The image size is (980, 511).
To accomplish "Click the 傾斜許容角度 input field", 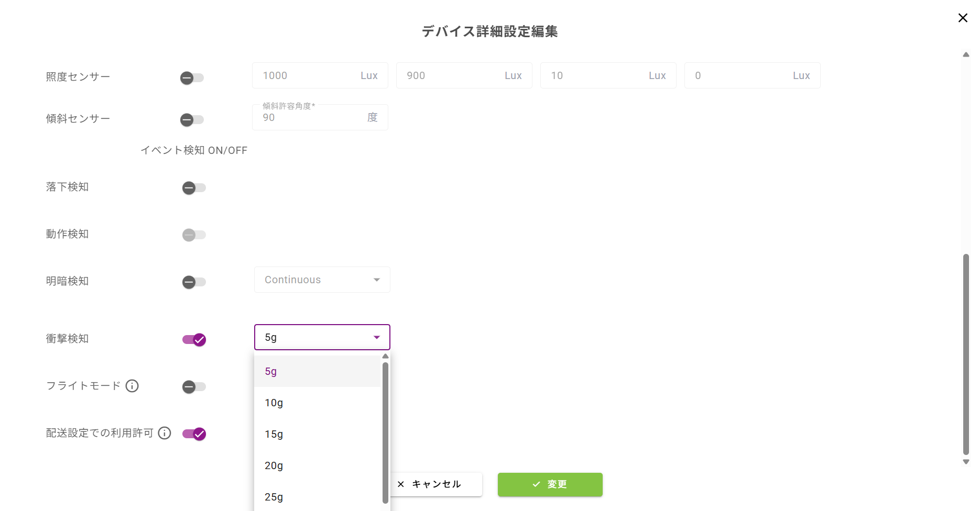I will [x=312, y=118].
